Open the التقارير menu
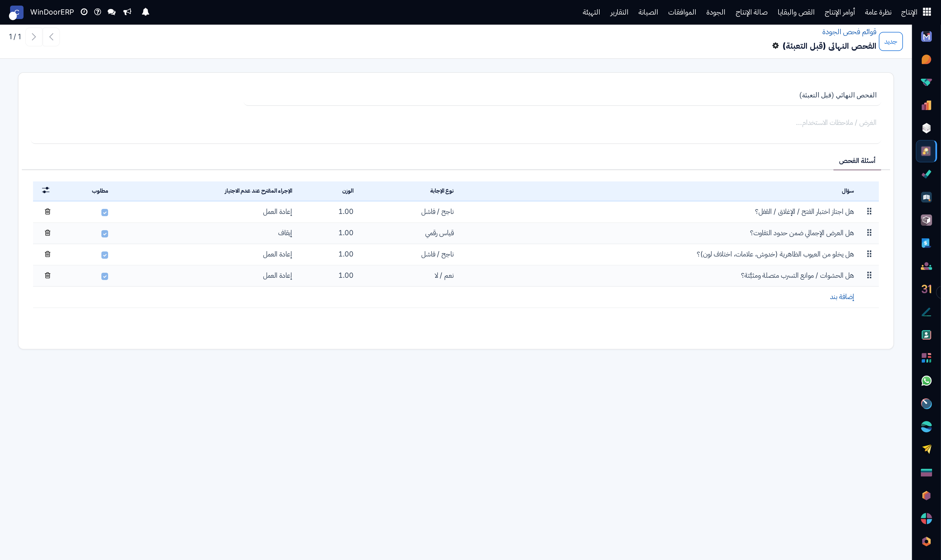 point(619,12)
